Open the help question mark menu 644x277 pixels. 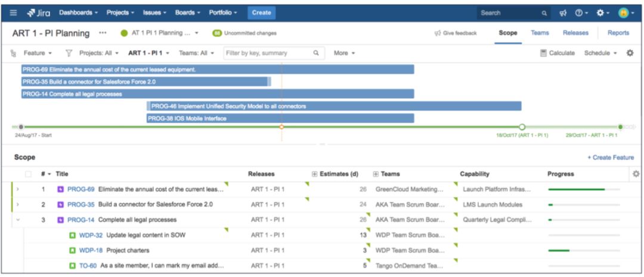click(581, 13)
